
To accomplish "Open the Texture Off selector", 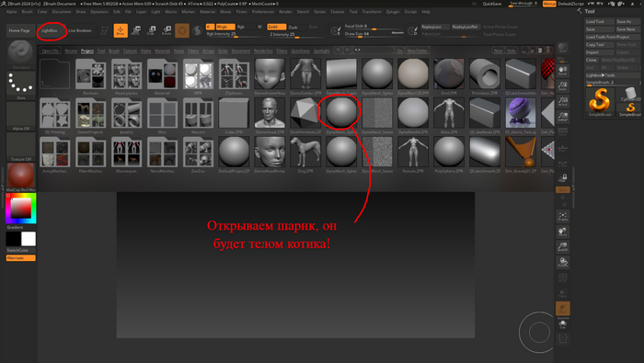I will tap(20, 147).
